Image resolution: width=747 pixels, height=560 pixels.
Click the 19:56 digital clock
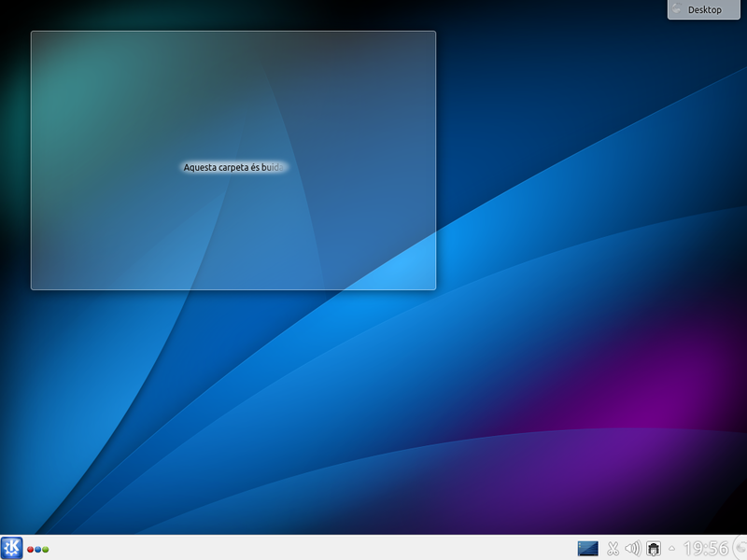(x=706, y=549)
